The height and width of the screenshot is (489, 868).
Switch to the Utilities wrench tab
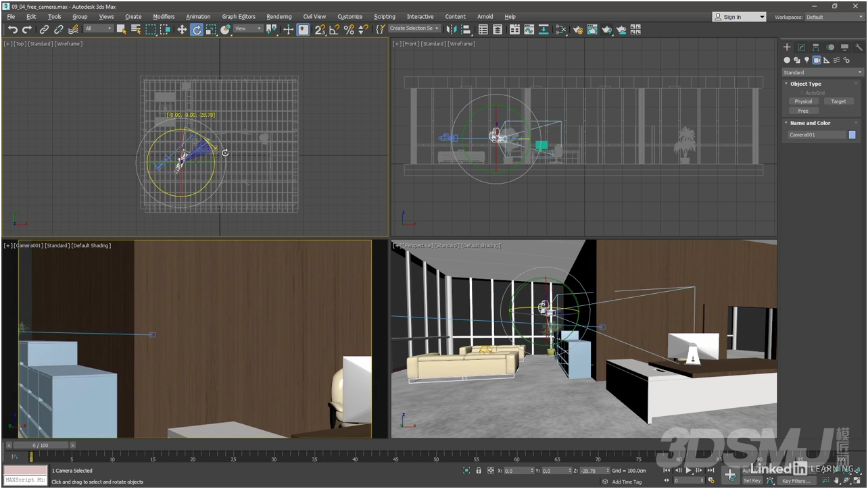pyautogui.click(x=859, y=47)
